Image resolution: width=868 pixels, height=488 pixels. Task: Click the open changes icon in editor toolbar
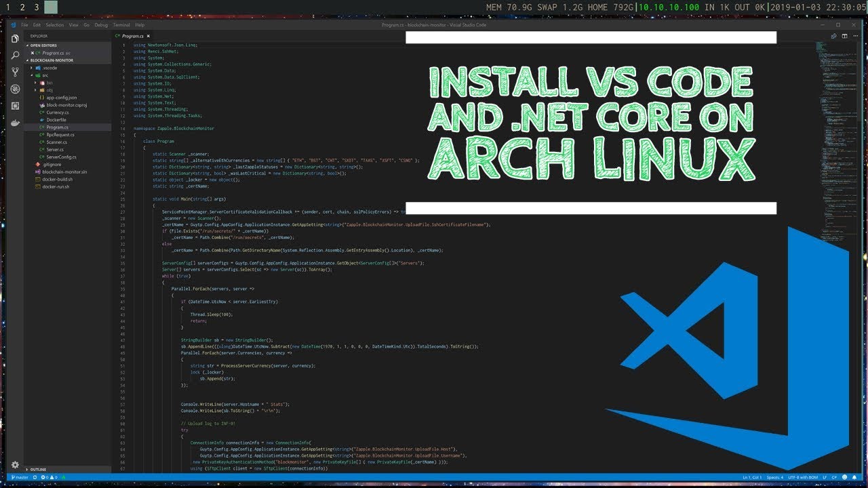pos(834,35)
